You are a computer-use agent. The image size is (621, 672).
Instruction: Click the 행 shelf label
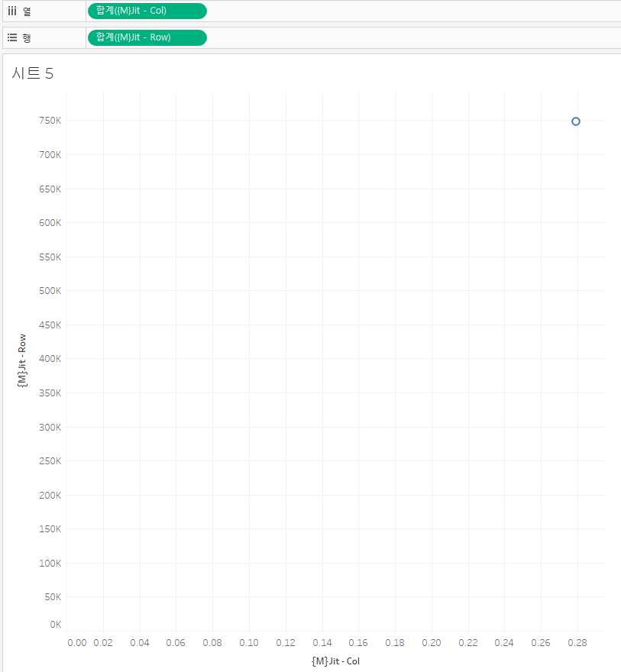coord(27,38)
